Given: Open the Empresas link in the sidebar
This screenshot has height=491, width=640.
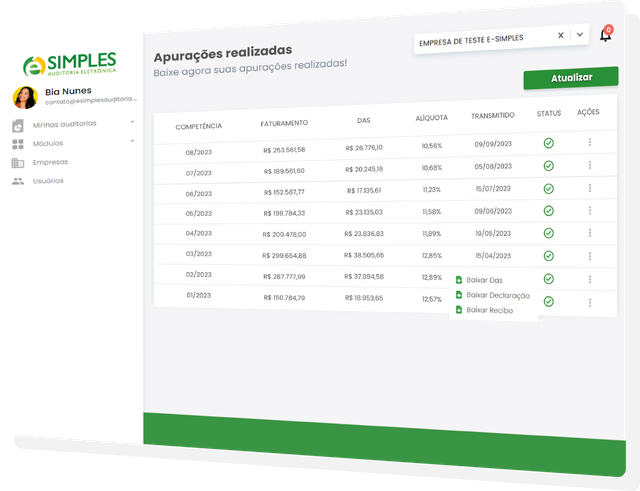Looking at the screenshot, I should coord(50,162).
